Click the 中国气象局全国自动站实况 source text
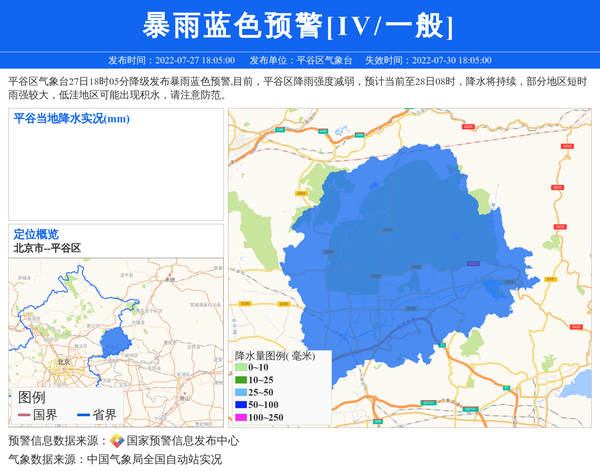 pyautogui.click(x=154, y=459)
